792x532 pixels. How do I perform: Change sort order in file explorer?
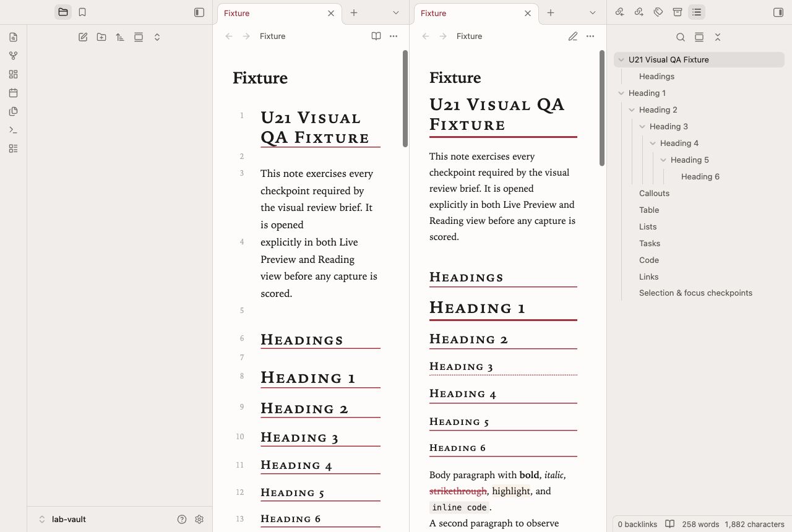120,37
